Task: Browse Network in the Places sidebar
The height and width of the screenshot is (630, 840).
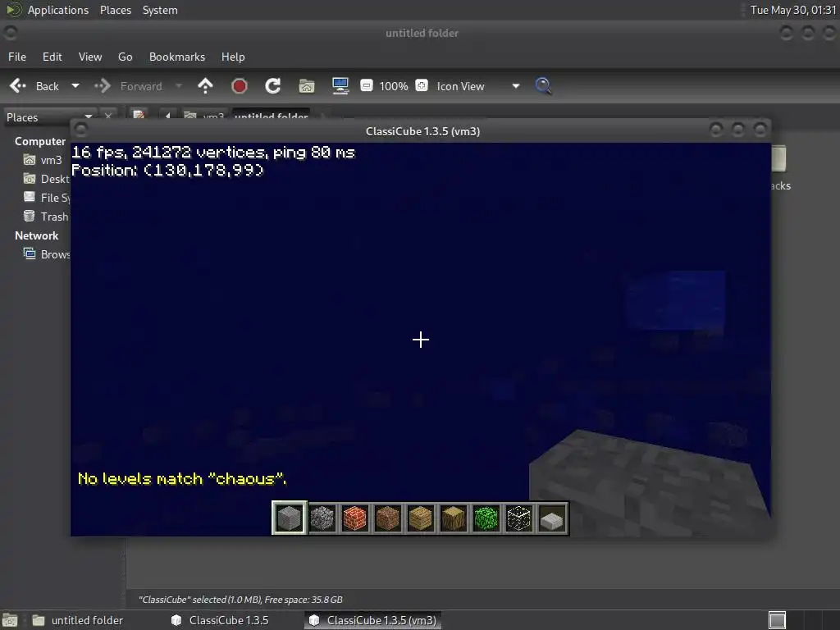Action: point(46,254)
